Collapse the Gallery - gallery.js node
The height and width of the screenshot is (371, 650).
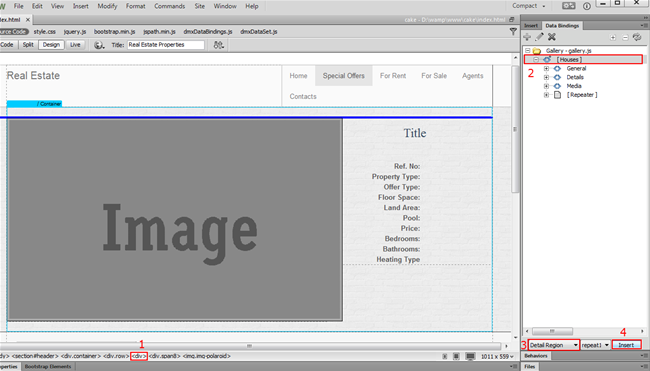[528, 51]
